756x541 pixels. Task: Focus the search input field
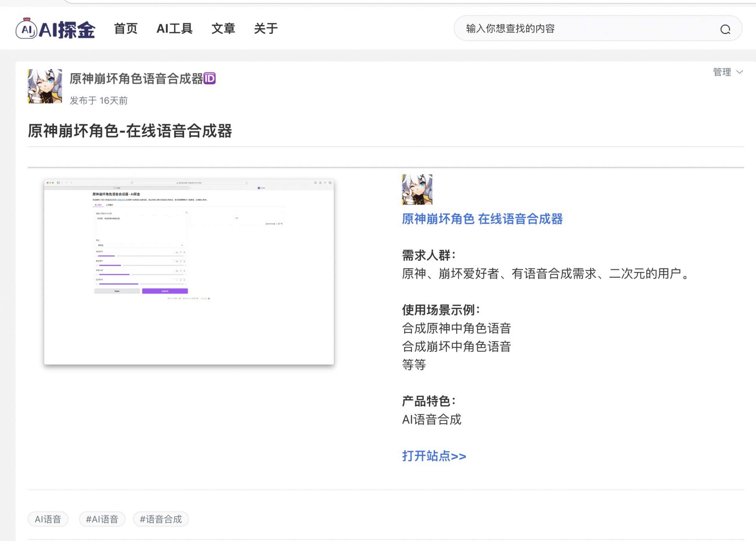pyautogui.click(x=598, y=28)
